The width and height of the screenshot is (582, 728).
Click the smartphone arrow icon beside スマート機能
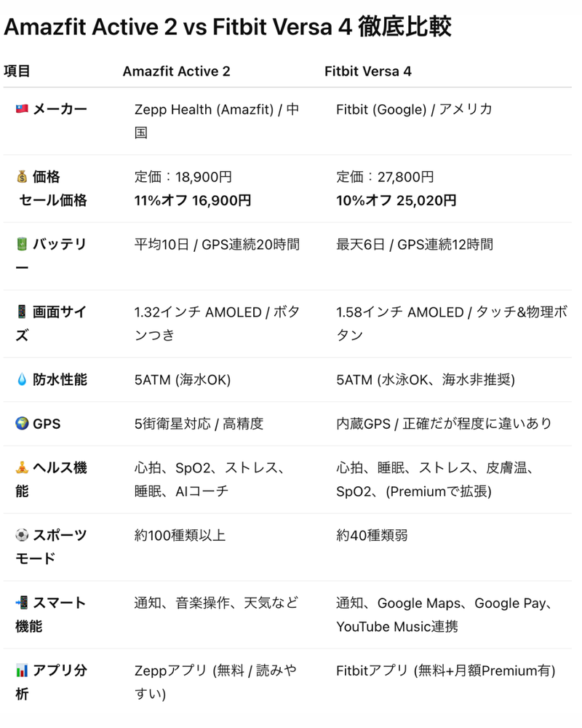(21, 603)
